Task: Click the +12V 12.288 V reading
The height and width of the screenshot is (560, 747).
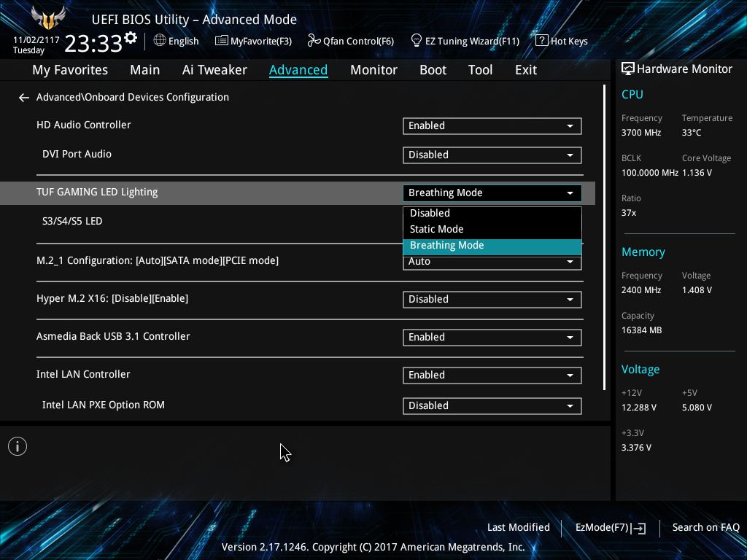Action: pos(639,408)
